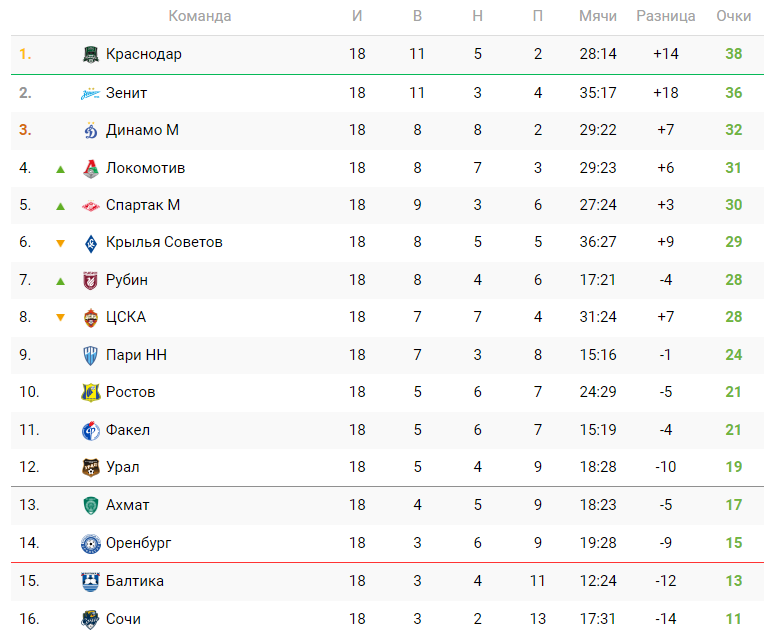The width and height of the screenshot is (766, 634).
Task: Click the Ural club logo
Action: coord(91,467)
